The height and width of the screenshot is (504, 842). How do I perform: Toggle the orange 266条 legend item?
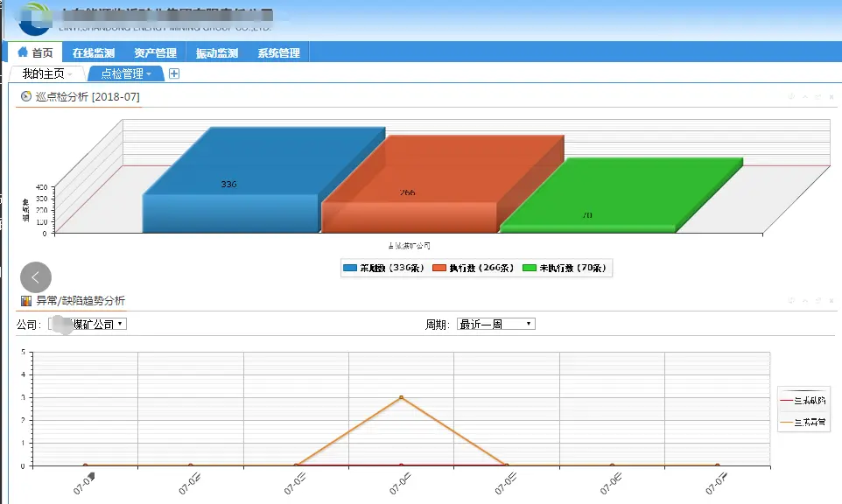click(474, 268)
